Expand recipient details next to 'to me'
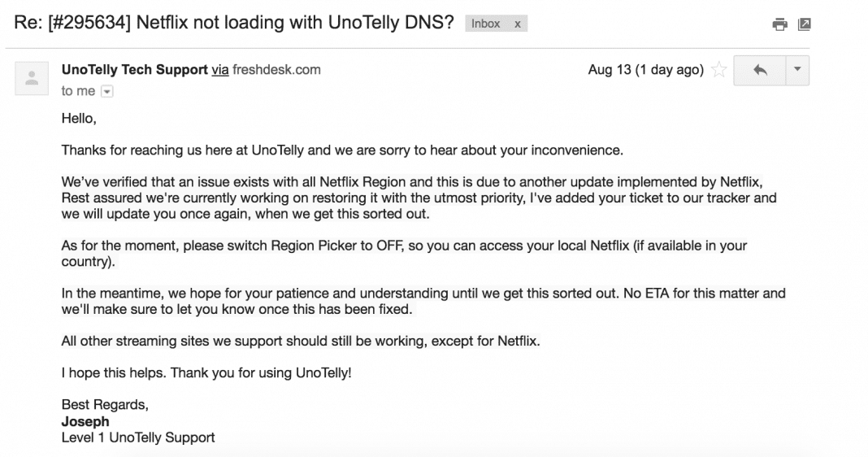This screenshot has width=868, height=457. point(106,91)
